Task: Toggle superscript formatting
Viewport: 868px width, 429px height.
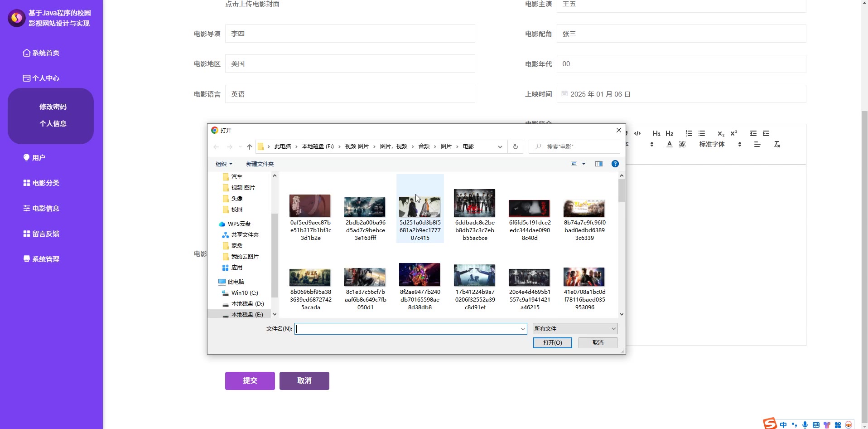Action: [734, 133]
